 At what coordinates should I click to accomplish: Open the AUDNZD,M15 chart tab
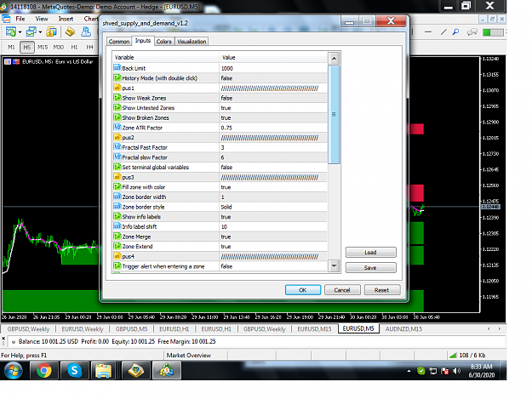403,329
